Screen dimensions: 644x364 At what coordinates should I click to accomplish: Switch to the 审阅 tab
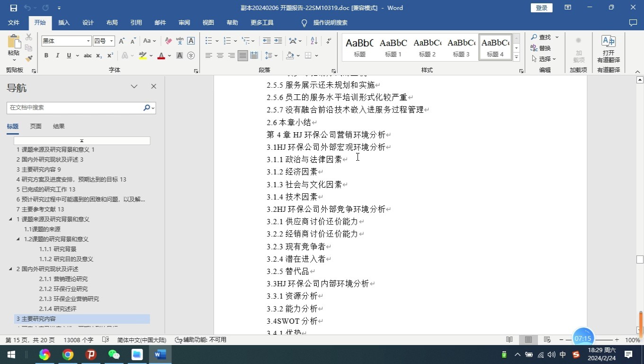coord(184,23)
